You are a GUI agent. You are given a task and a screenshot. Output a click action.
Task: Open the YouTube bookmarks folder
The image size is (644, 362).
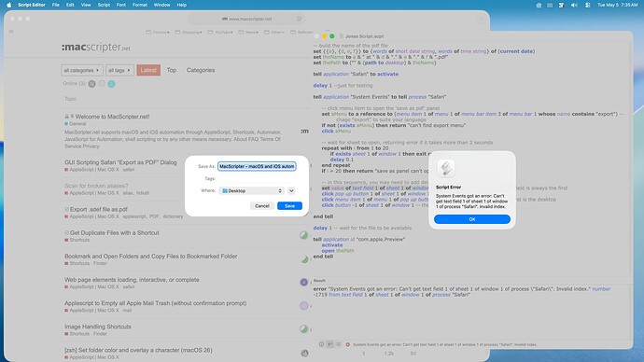tap(220, 32)
